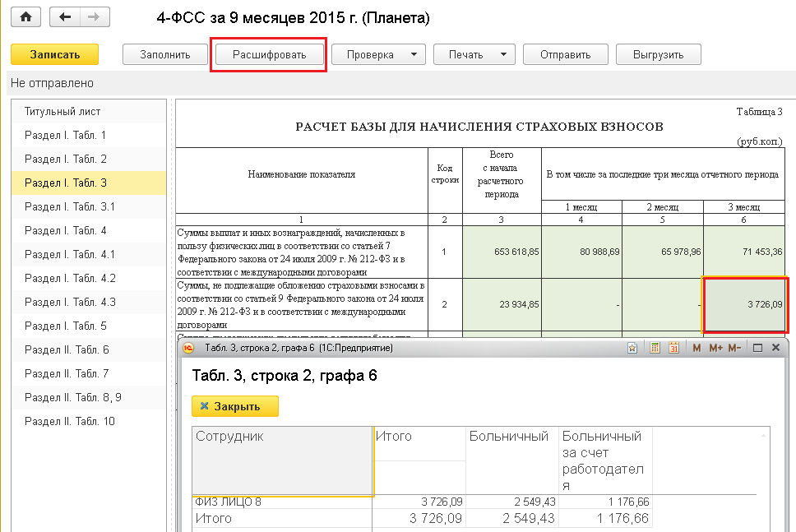Navigate forward with the right arrow

click(x=94, y=17)
